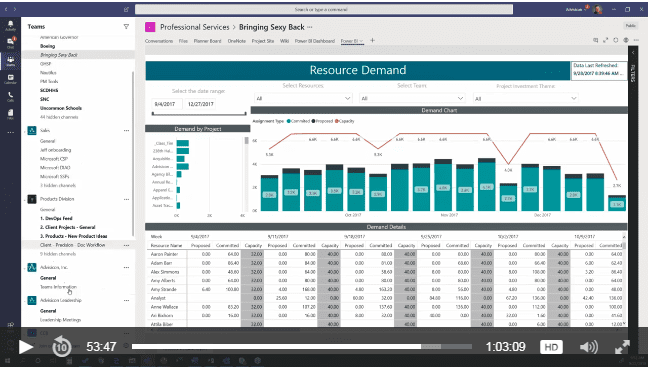Click the filter funnel icon beside Teams
The width and height of the screenshot is (648, 367).
(126, 27)
